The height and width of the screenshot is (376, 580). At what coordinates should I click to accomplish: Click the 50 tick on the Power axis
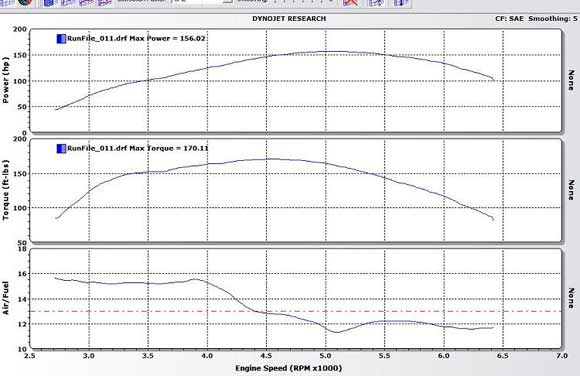click(x=23, y=107)
